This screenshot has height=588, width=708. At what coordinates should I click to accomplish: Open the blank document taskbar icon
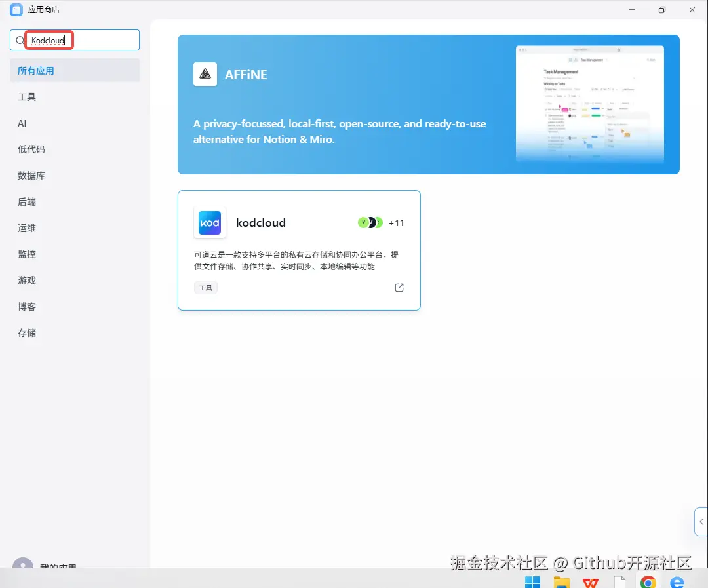pos(619,581)
